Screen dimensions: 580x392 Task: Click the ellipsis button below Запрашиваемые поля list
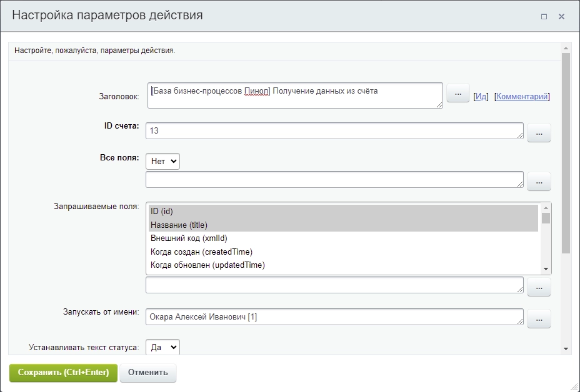[539, 287]
